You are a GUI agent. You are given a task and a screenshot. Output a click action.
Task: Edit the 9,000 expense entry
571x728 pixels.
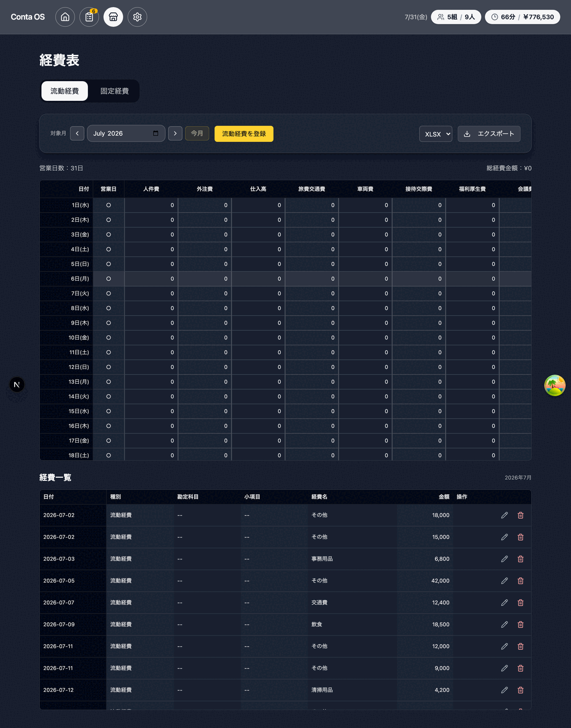click(x=505, y=668)
